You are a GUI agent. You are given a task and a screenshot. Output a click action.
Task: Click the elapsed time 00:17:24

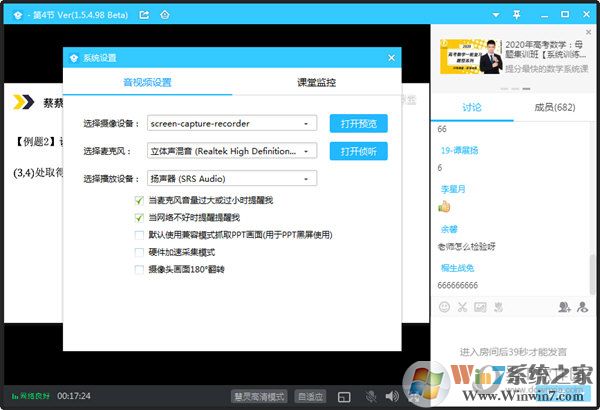click(74, 396)
